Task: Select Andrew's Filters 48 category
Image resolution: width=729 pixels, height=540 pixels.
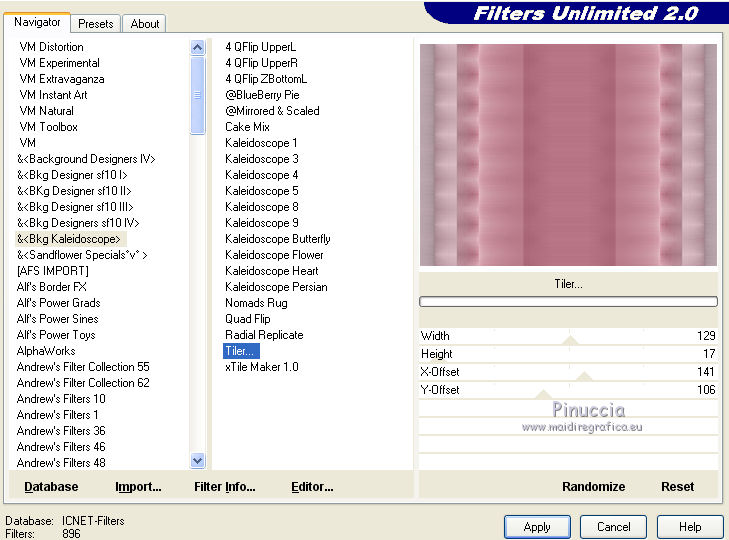Action: (61, 463)
